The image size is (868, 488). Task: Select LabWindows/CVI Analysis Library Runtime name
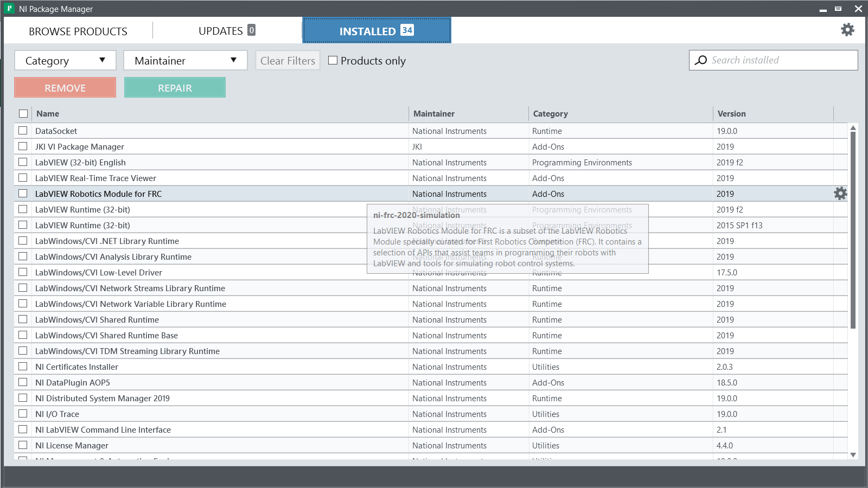113,257
